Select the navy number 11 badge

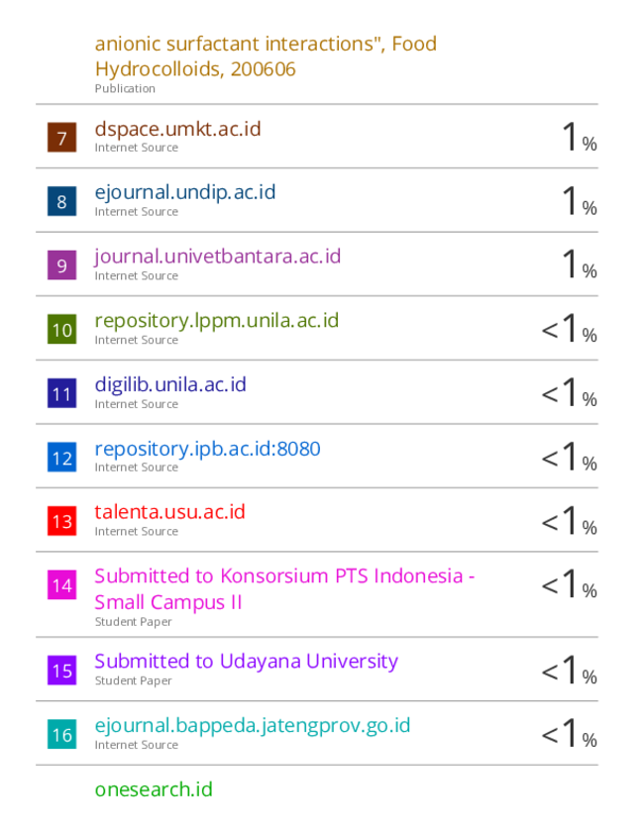(x=61, y=393)
